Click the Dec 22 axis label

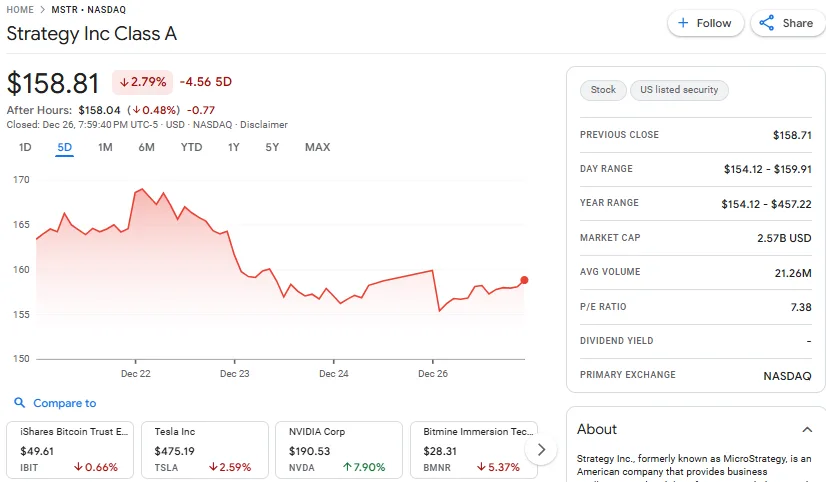click(135, 373)
